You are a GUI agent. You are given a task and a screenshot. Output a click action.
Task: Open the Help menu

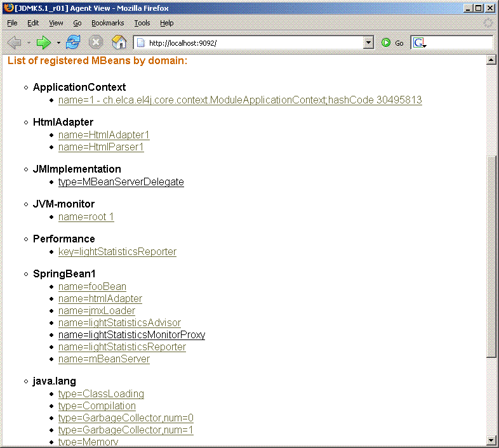pos(166,23)
